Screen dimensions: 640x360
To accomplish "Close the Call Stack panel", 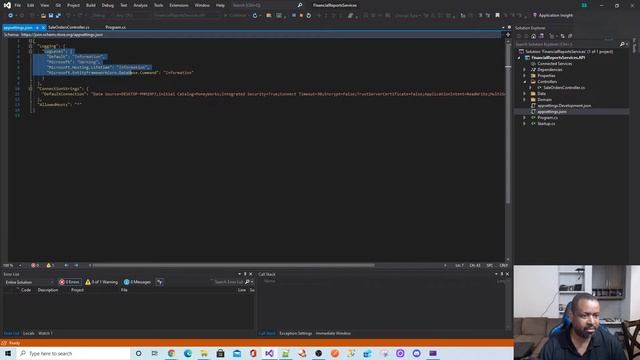I will pos(507,274).
